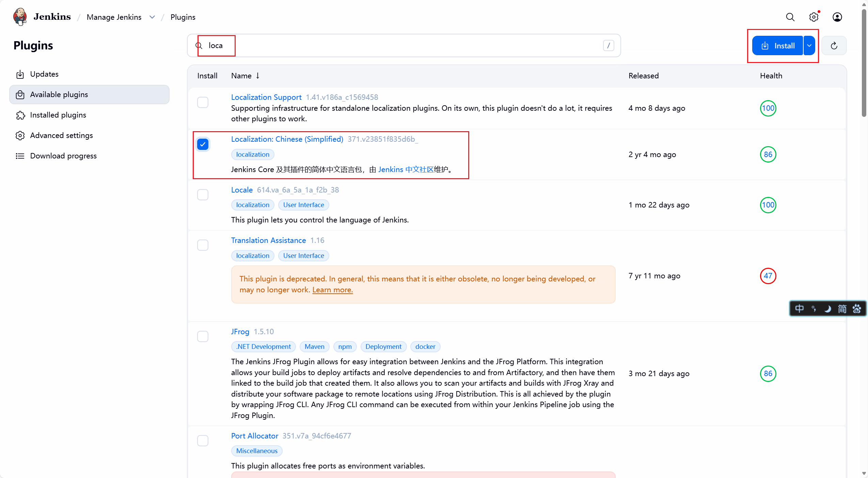This screenshot has width=868, height=478.
Task: Open user account profile icon
Action: pyautogui.click(x=837, y=17)
